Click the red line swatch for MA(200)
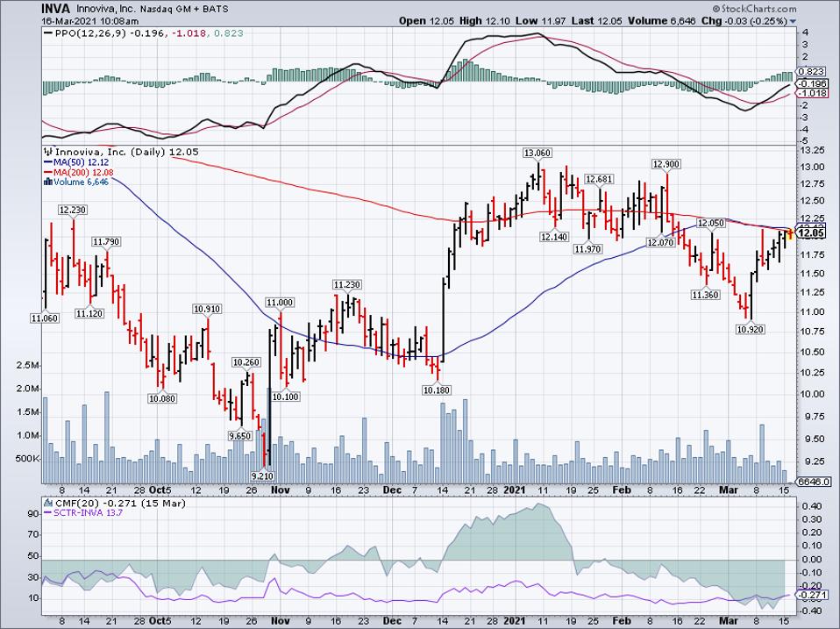The width and height of the screenshot is (840, 629). pos(48,173)
